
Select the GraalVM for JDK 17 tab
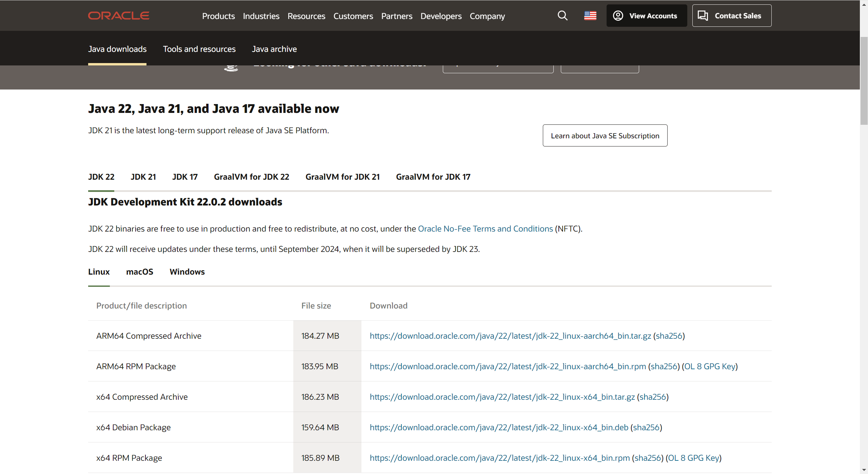[433, 177]
